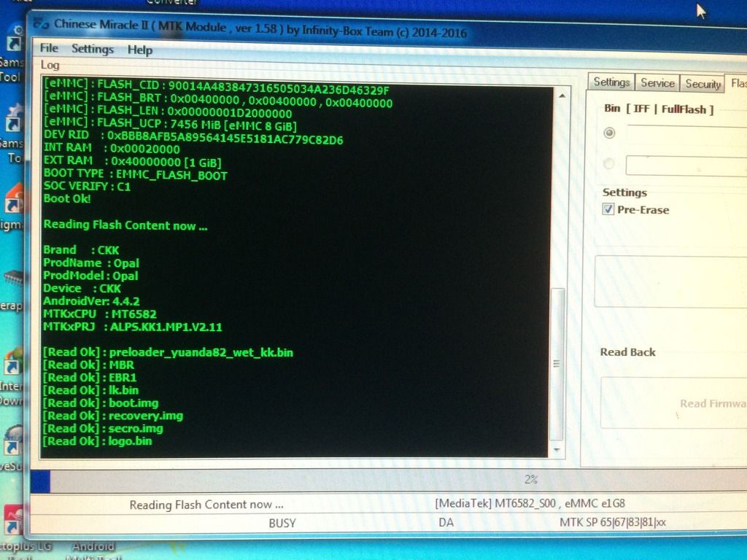The width and height of the screenshot is (747, 560).
Task: Open the Help menu
Action: pyautogui.click(x=140, y=50)
